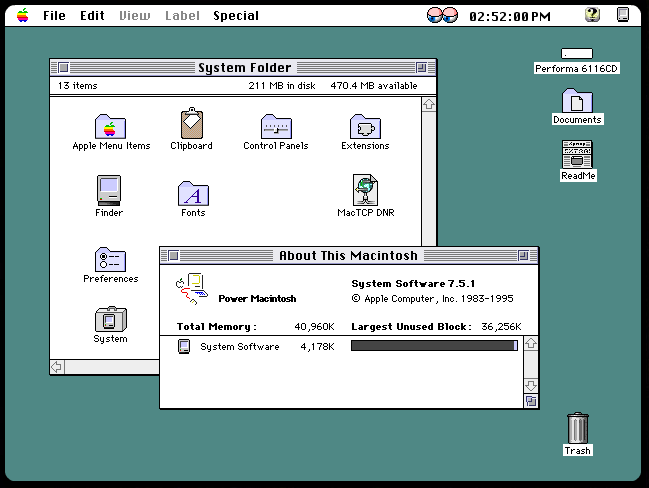The width and height of the screenshot is (649, 488).
Task: Click System Folder scroll left arrow
Action: [57, 367]
